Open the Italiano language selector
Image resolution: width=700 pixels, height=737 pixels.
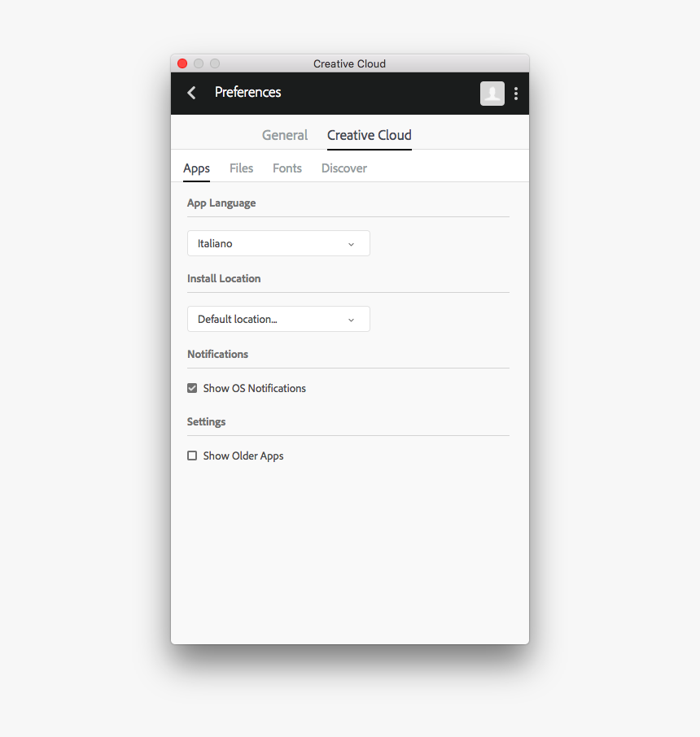(x=277, y=243)
